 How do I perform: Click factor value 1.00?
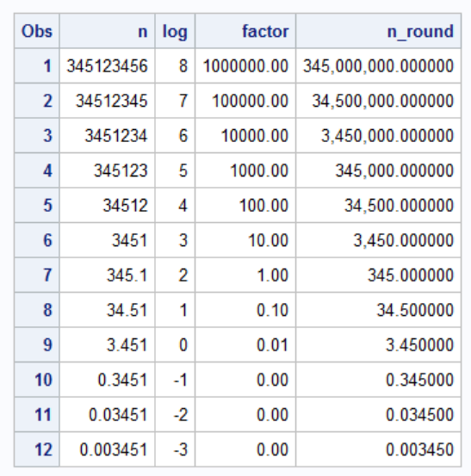(x=245, y=275)
